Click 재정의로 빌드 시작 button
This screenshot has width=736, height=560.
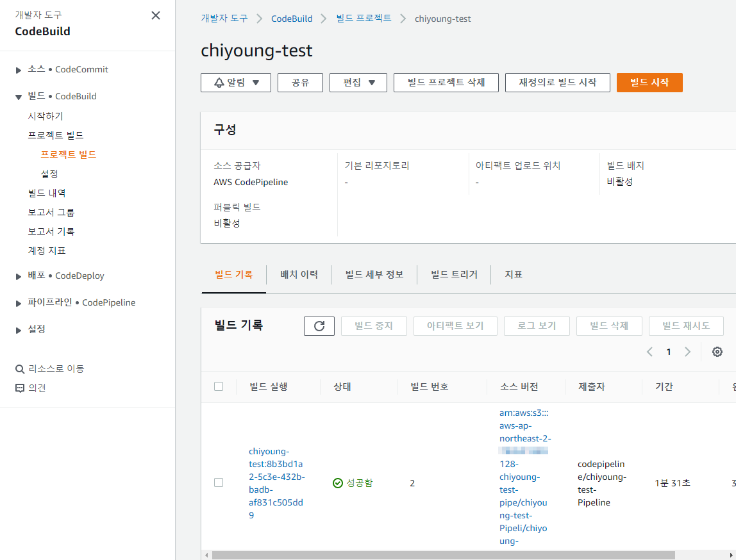coord(558,83)
